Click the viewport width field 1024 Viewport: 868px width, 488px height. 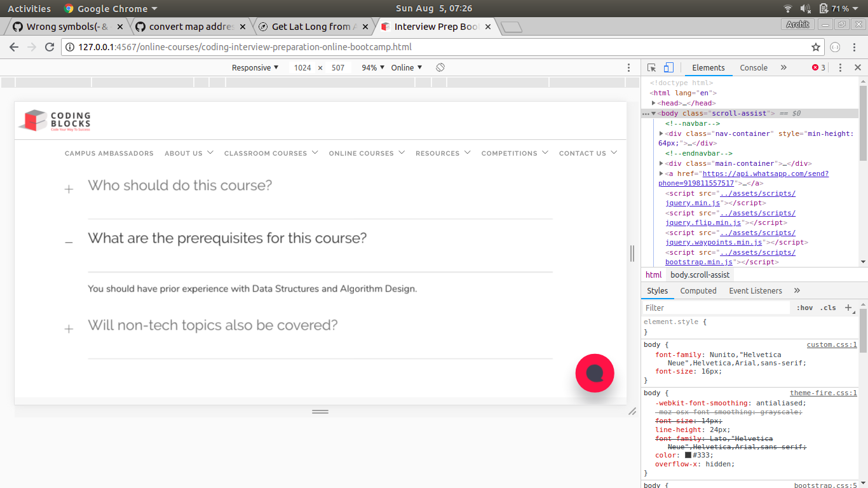302,67
